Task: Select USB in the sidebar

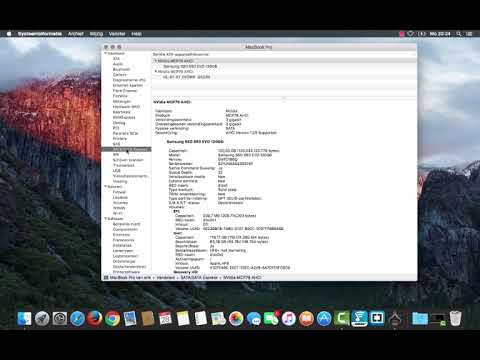Action: (x=116, y=171)
